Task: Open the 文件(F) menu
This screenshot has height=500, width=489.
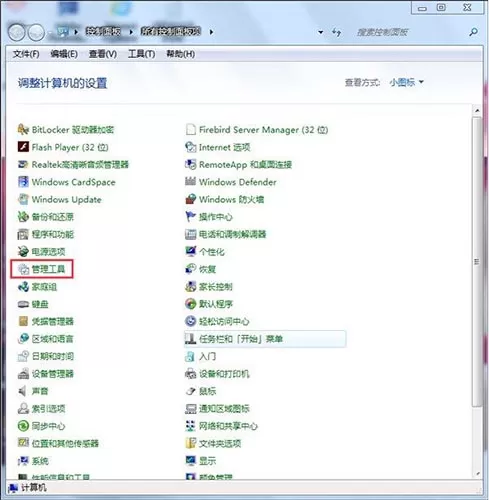Action: point(26,54)
